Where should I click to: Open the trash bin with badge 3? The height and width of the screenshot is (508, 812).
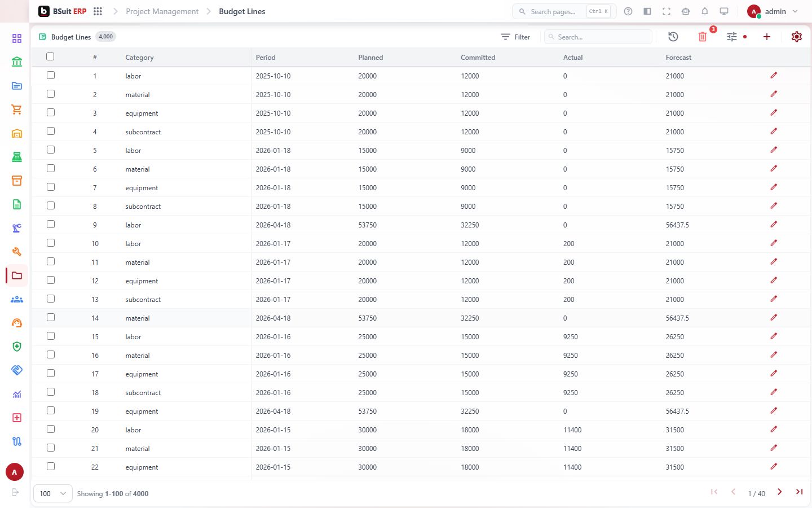tap(703, 37)
